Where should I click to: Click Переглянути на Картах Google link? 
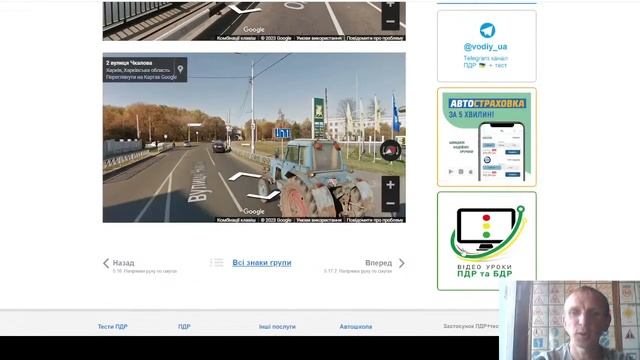[x=141, y=77]
